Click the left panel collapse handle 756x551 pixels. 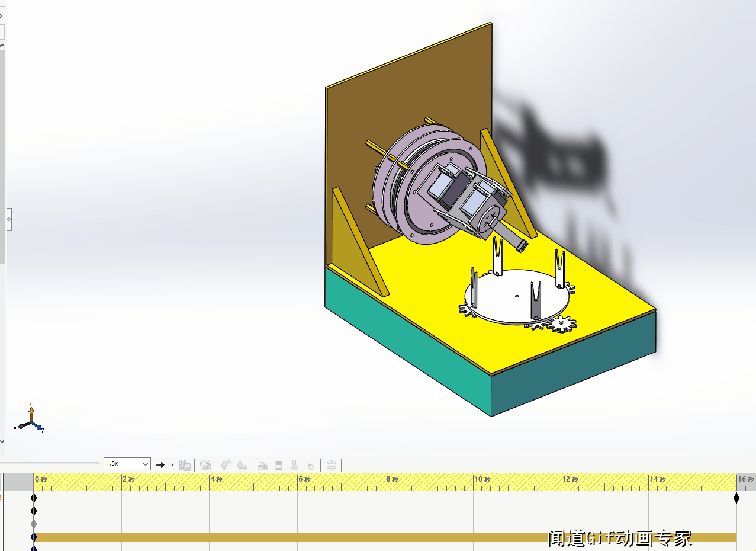8,219
